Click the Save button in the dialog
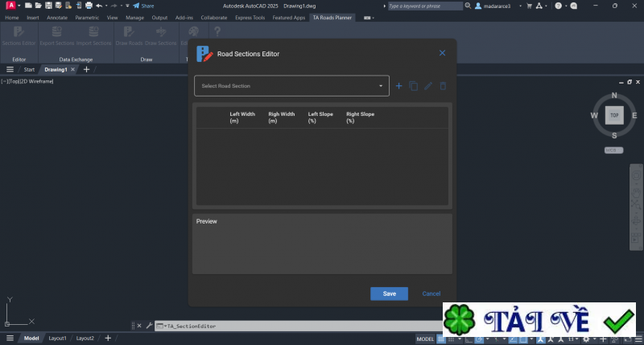Screen dimensions: 644x345 click(389, 294)
